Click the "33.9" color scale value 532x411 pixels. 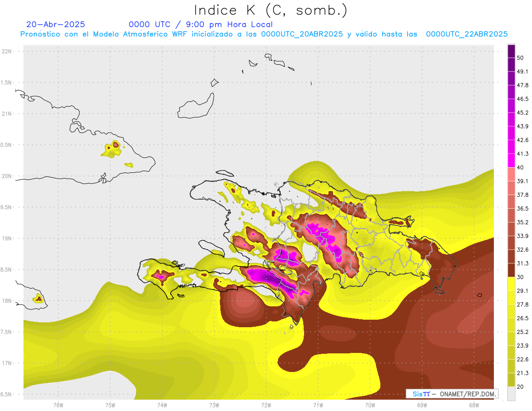tap(523, 236)
